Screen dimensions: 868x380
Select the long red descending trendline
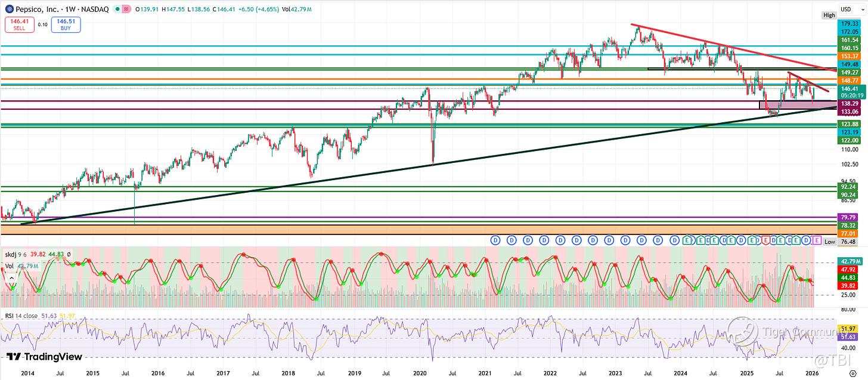733,48
